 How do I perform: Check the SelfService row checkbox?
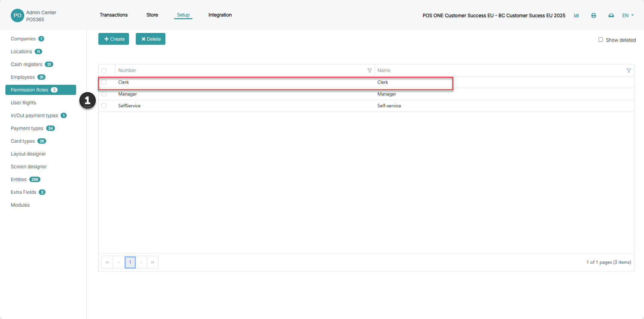coord(104,106)
